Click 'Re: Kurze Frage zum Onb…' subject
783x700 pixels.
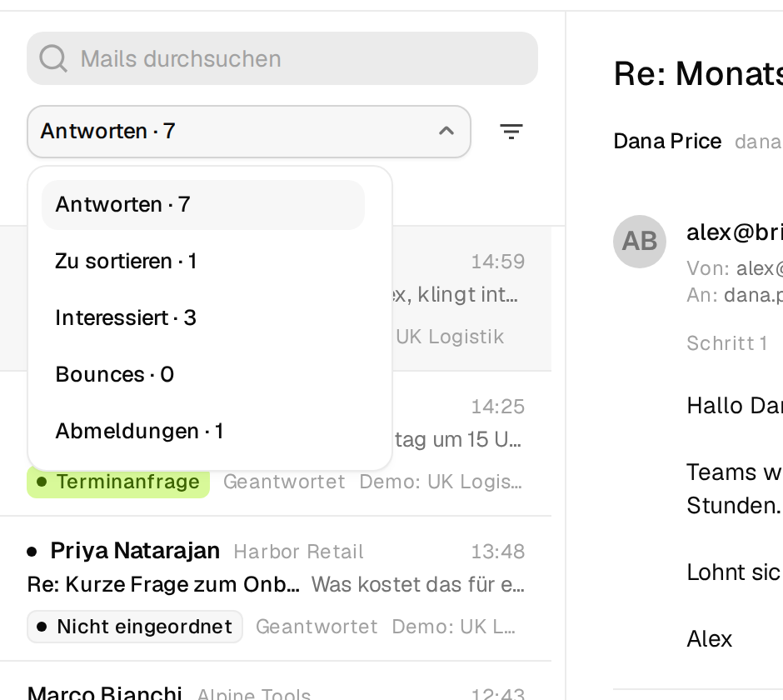163,584
